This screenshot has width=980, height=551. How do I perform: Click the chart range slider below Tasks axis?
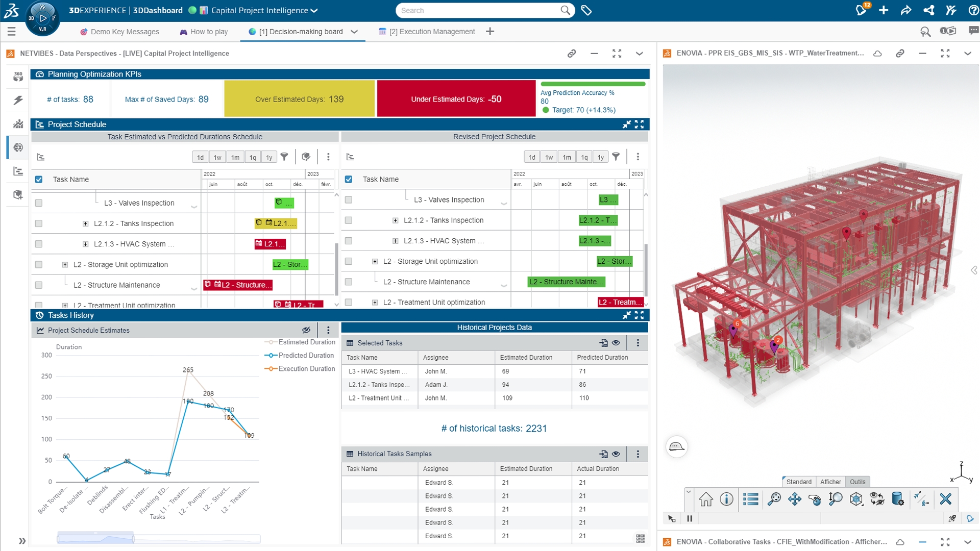[95, 539]
